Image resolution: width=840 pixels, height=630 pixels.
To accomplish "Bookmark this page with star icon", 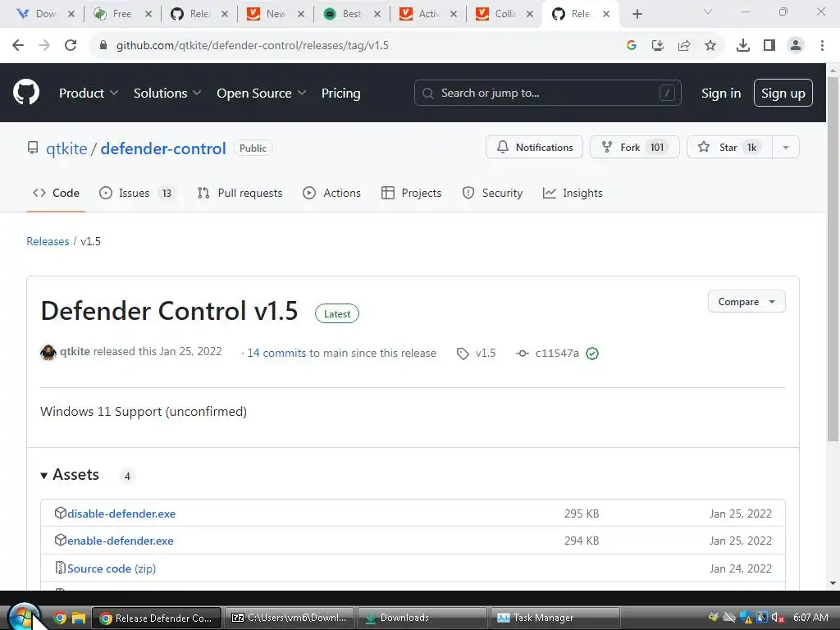I will [710, 46].
